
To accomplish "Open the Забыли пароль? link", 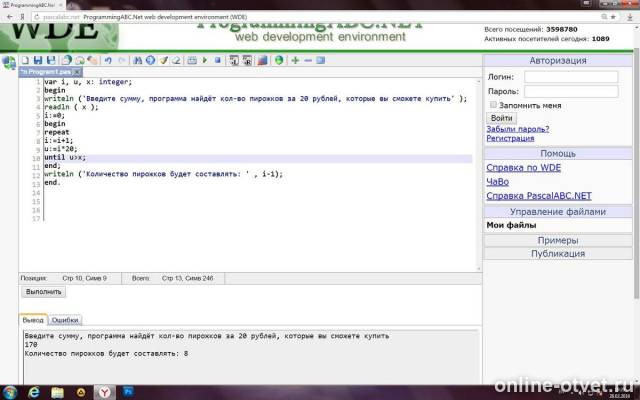I will click(x=516, y=129).
